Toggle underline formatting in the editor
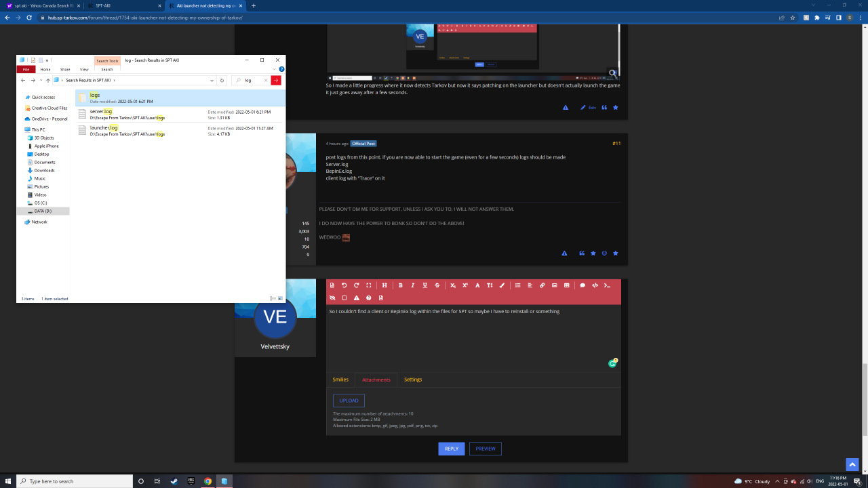 (425, 285)
